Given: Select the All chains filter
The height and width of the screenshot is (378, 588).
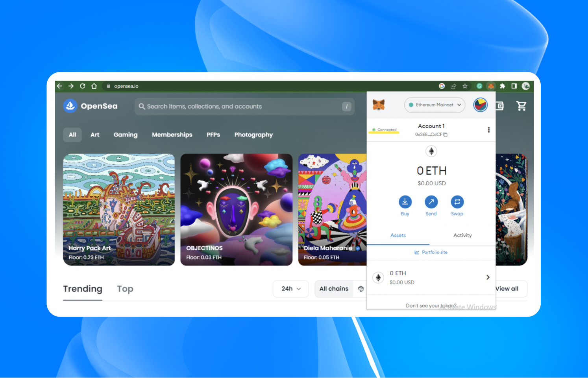Looking at the screenshot, I should (x=334, y=289).
